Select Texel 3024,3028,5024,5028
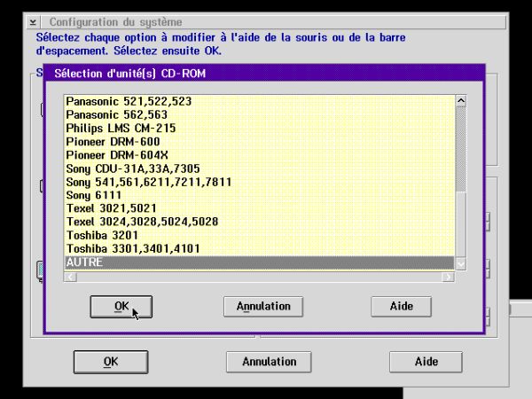The height and width of the screenshot is (399, 532). pyautogui.click(x=260, y=222)
